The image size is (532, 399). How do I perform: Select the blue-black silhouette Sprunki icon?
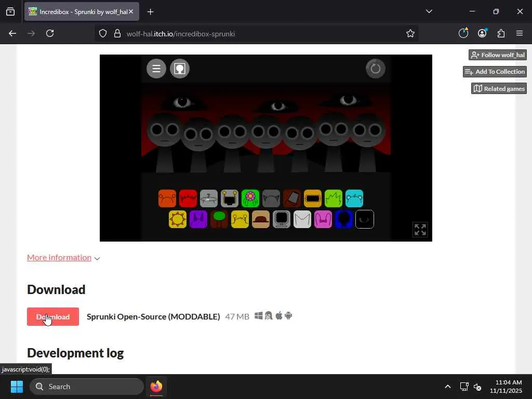tap(344, 219)
